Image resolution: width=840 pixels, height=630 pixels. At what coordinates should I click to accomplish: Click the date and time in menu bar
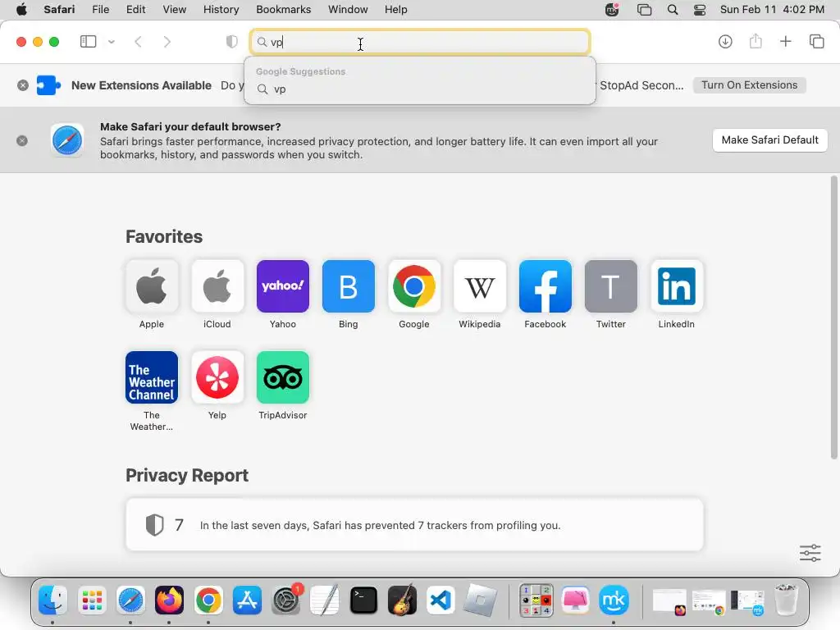click(772, 10)
